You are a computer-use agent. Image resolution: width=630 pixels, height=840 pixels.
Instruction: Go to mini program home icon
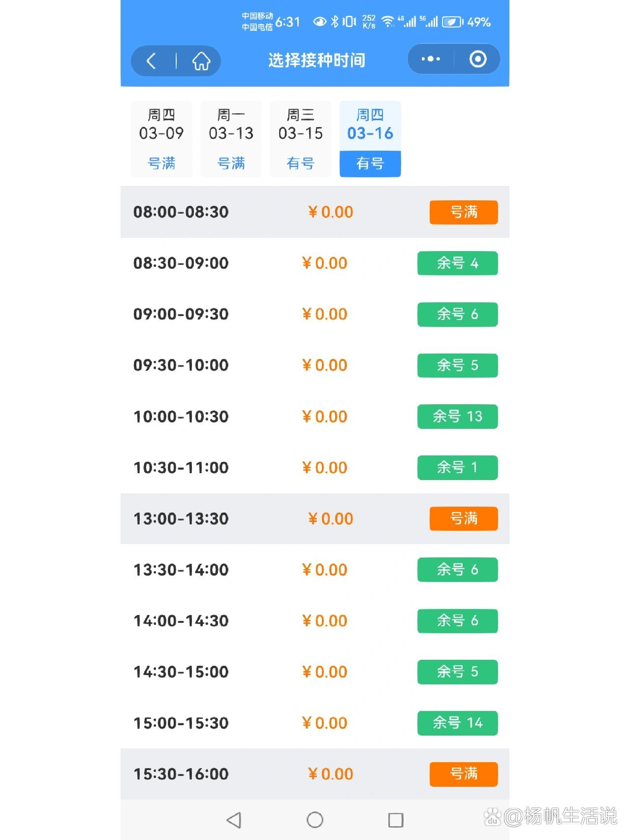201,61
